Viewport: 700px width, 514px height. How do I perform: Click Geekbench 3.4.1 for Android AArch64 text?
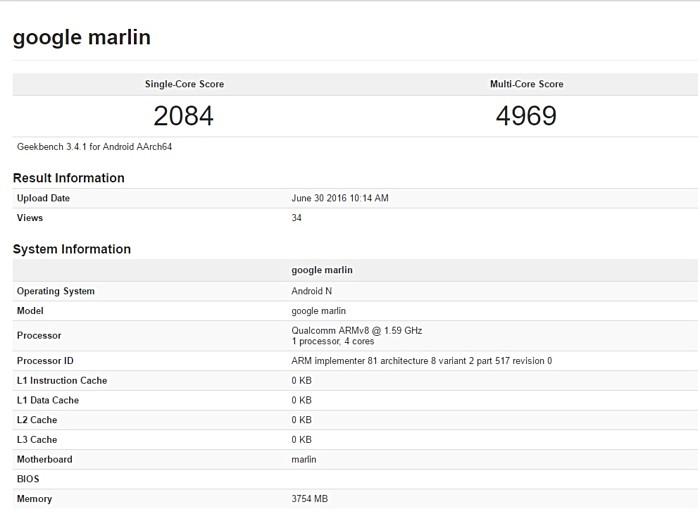94,147
